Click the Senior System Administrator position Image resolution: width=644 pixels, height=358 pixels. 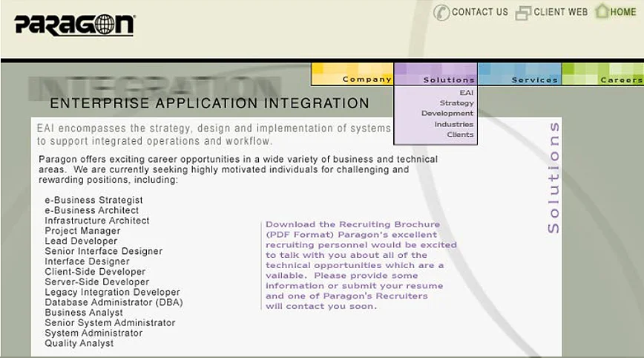coord(110,323)
